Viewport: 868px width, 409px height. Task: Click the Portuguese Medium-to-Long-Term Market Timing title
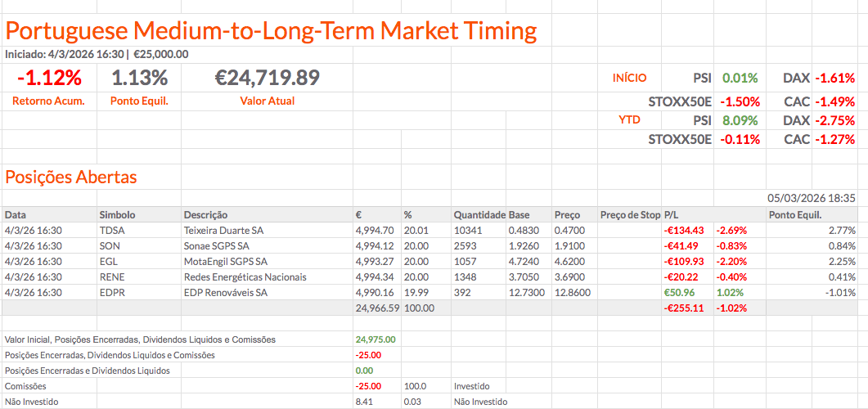(x=271, y=31)
